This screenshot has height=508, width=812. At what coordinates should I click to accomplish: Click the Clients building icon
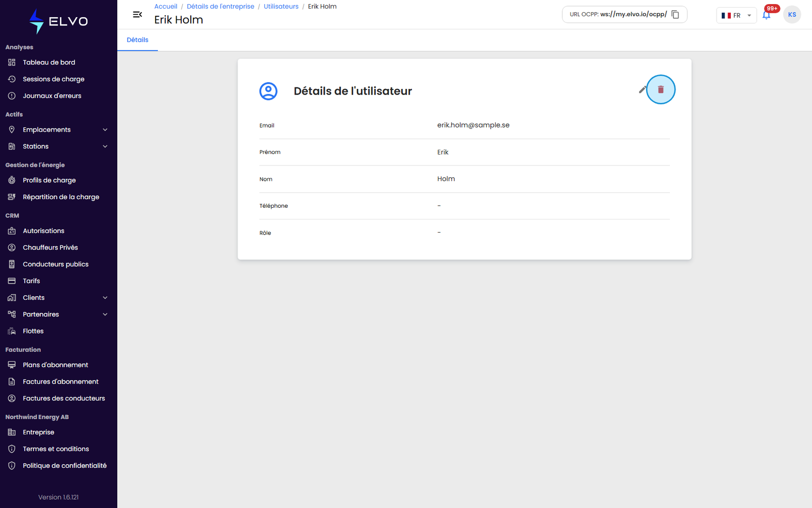(x=12, y=298)
